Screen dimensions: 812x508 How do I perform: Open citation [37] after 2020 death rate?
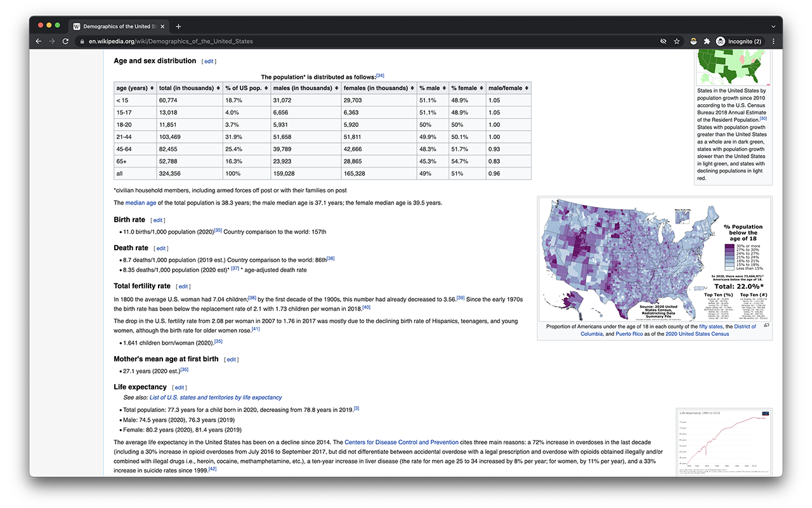[x=235, y=269]
